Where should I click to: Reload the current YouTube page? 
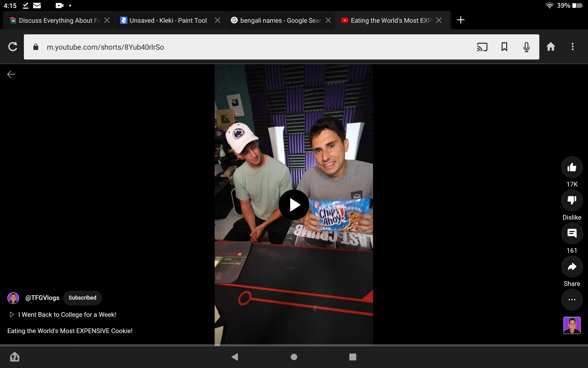click(13, 47)
